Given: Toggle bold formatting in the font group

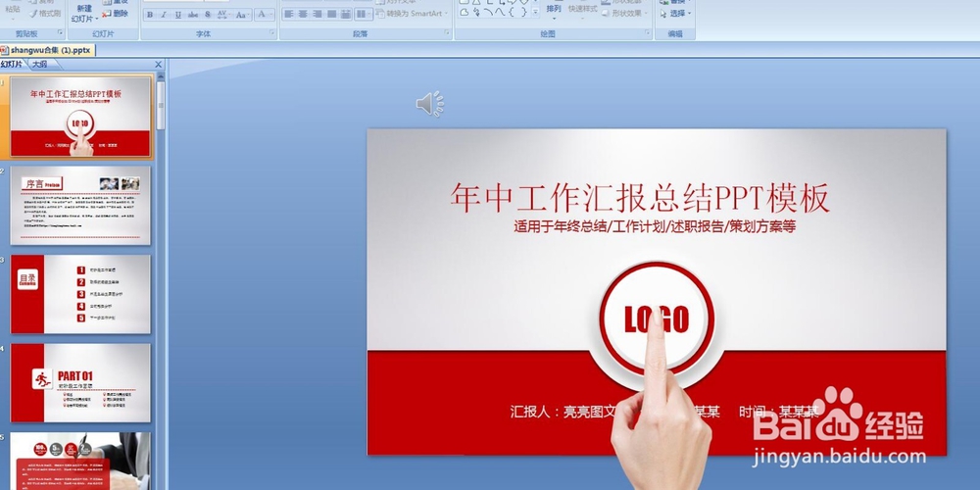Looking at the screenshot, I should pyautogui.click(x=150, y=15).
